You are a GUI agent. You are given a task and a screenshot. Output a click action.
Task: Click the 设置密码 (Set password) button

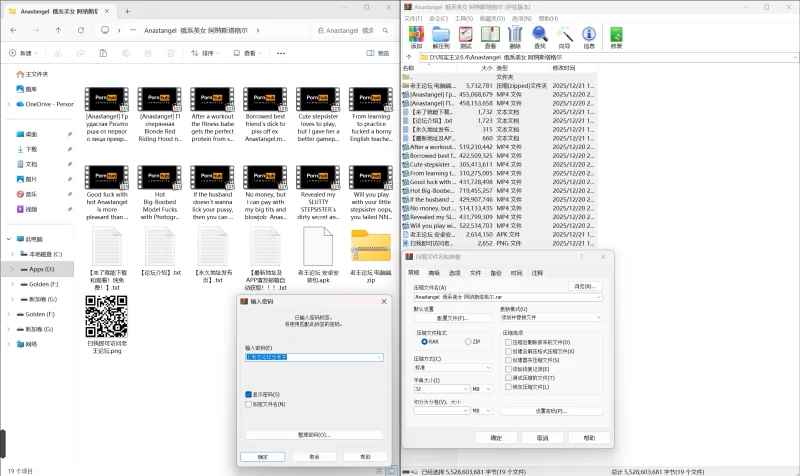click(x=550, y=410)
